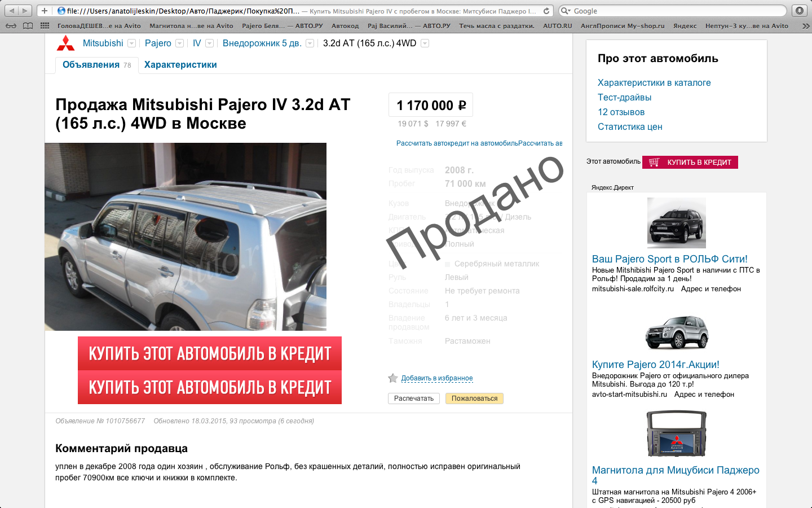Switch to the Объявления tab
The height and width of the screenshot is (508, 812).
point(96,65)
